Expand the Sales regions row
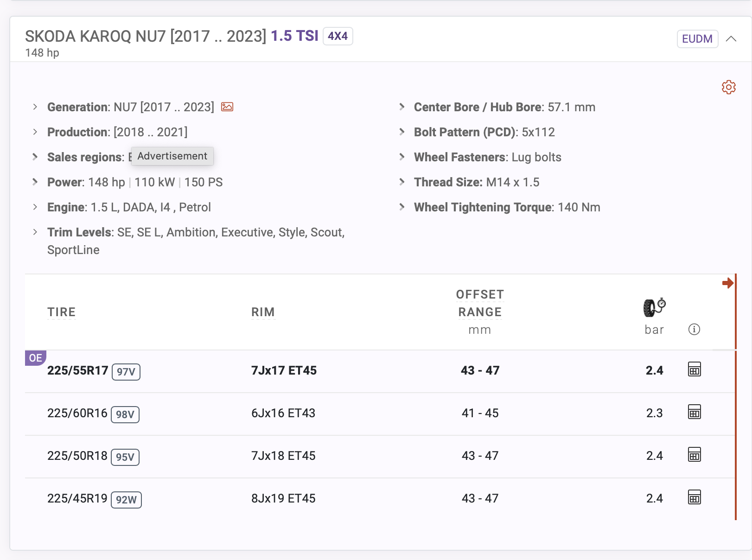 [x=35, y=157]
